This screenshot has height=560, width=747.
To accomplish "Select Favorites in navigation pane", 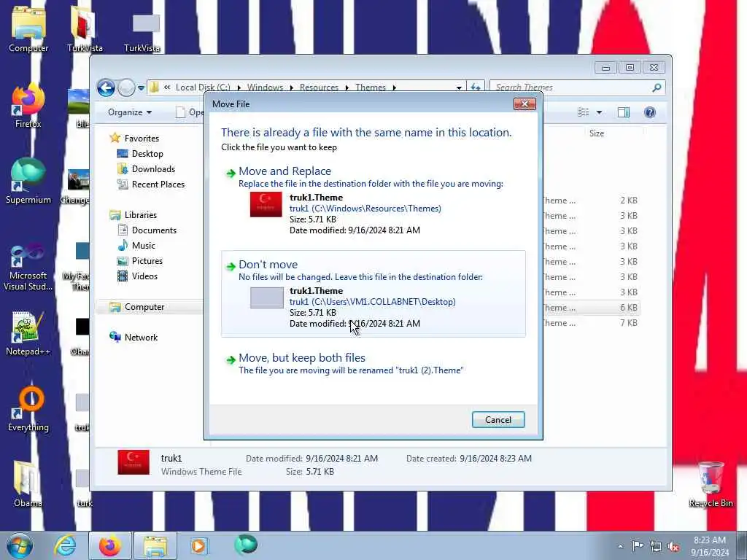I will pyautogui.click(x=142, y=138).
